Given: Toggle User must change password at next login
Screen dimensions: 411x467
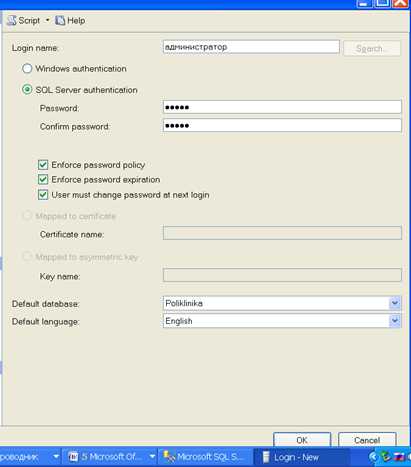Looking at the screenshot, I should (43, 195).
